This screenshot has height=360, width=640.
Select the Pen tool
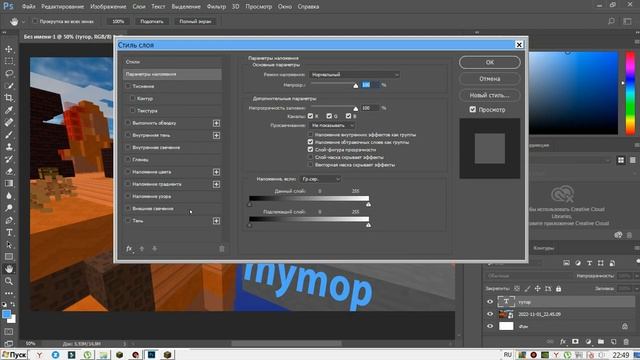9,220
